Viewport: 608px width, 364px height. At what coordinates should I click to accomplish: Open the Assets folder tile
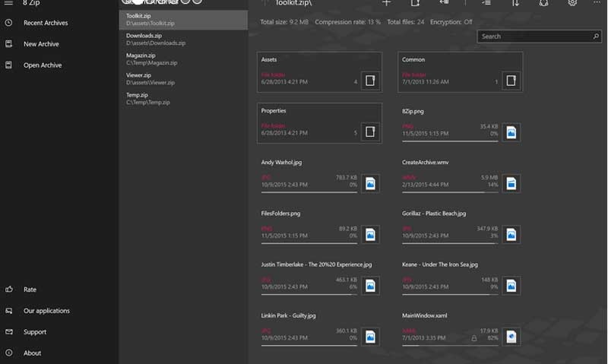320,72
